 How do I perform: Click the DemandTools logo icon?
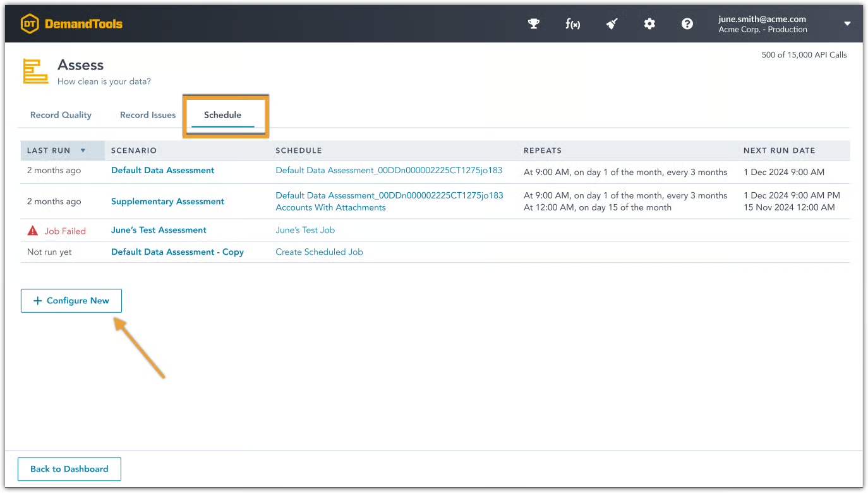[29, 24]
